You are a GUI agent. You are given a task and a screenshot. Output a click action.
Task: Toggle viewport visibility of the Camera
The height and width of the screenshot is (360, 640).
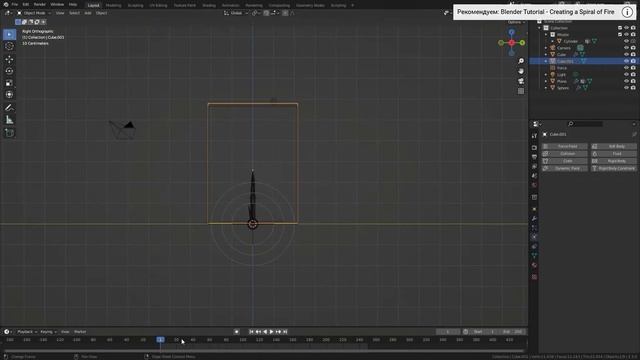[x=626, y=48]
